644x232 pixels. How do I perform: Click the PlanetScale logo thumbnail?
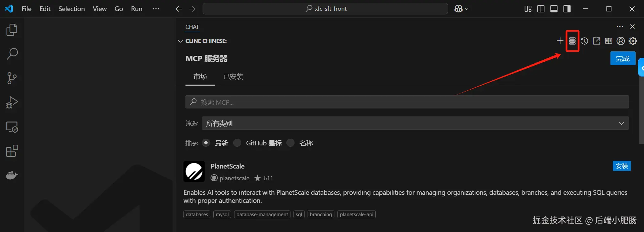(x=194, y=171)
